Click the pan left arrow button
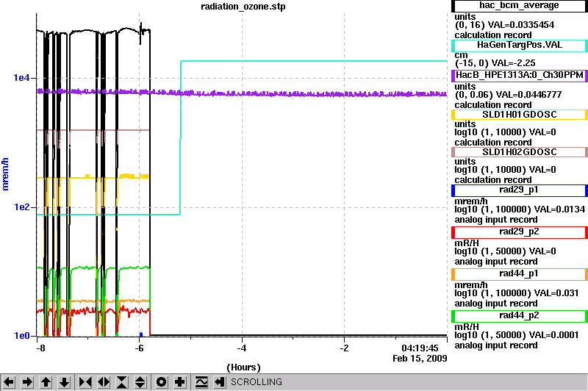The width and height of the screenshot is (588, 391). pos(9,382)
